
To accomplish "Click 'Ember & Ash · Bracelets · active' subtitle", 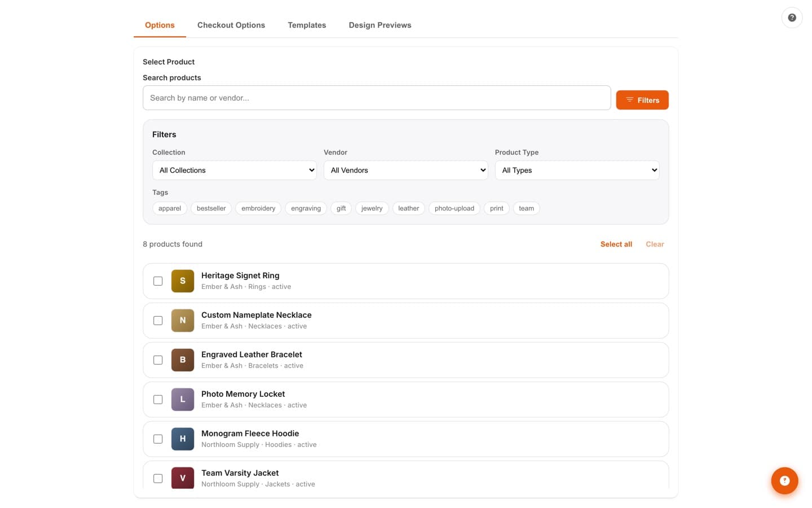I will pyautogui.click(x=253, y=366).
